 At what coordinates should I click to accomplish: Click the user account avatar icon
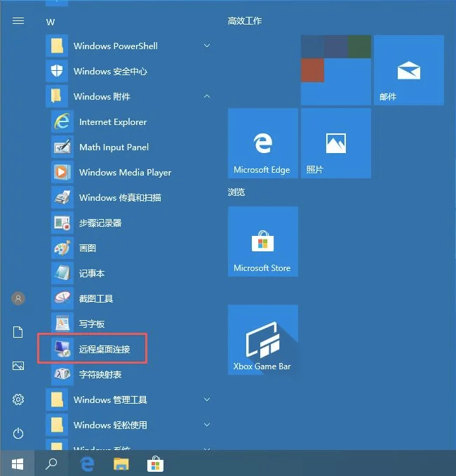[x=18, y=298]
